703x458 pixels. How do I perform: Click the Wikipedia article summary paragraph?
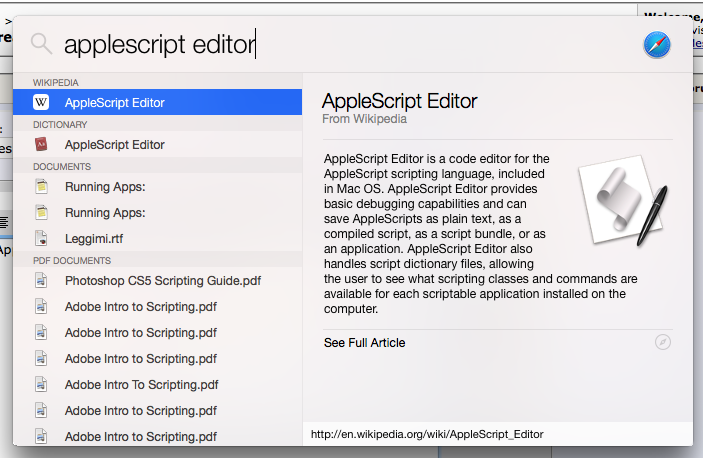click(x=480, y=233)
